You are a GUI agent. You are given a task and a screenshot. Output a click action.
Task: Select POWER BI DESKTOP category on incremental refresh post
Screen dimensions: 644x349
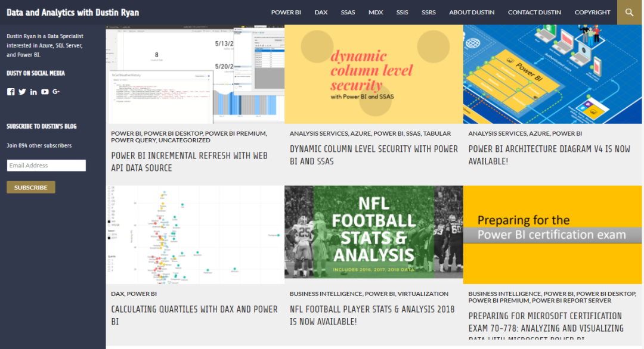tap(174, 133)
